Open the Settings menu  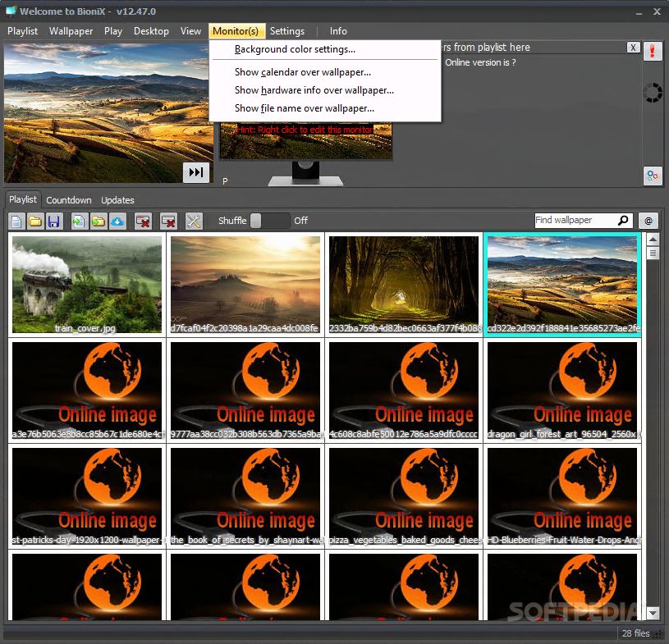pyautogui.click(x=287, y=31)
